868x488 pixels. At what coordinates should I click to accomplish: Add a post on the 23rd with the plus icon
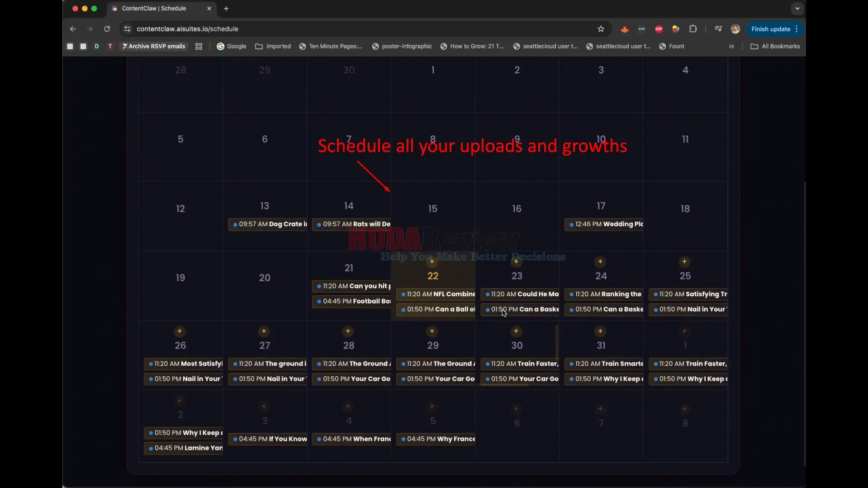[516, 261]
